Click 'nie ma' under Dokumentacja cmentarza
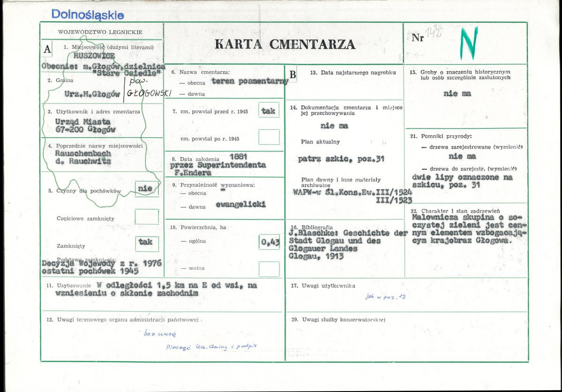This screenshot has width=562, height=392. (x=334, y=126)
